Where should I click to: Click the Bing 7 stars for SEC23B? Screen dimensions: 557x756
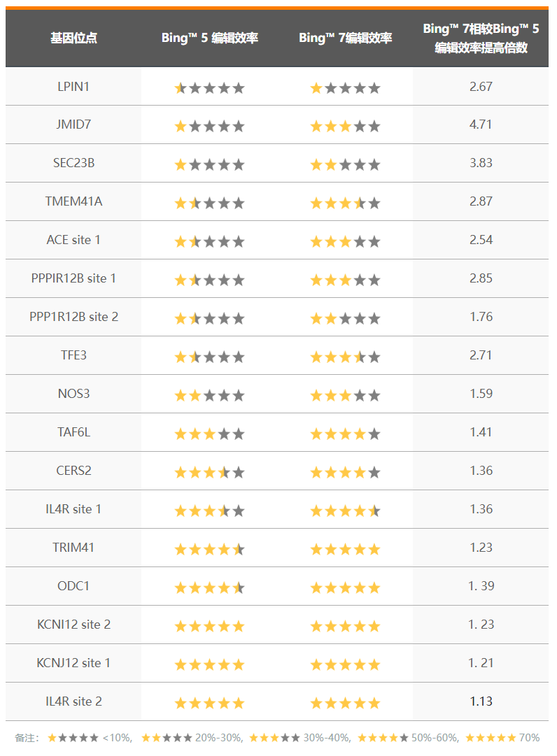345,165
